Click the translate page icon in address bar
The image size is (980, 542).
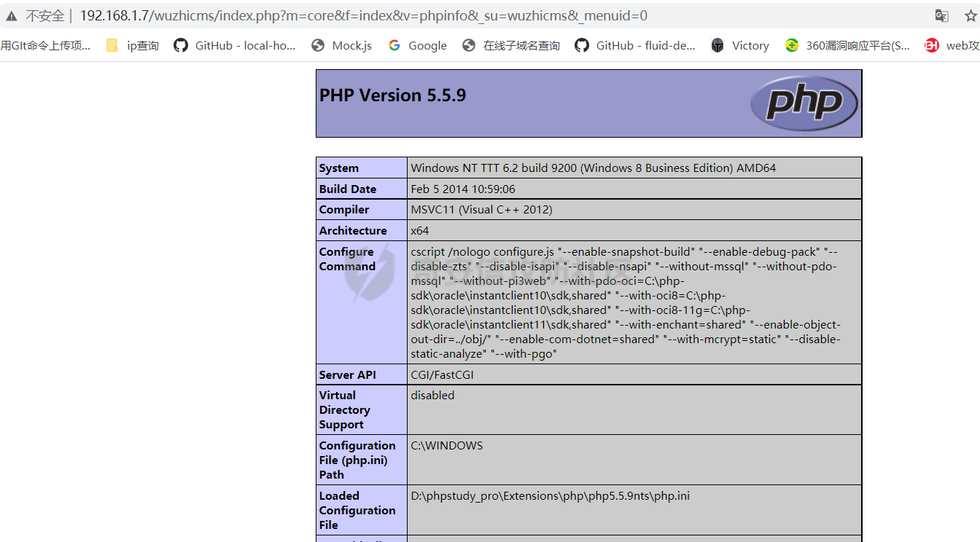coord(942,15)
